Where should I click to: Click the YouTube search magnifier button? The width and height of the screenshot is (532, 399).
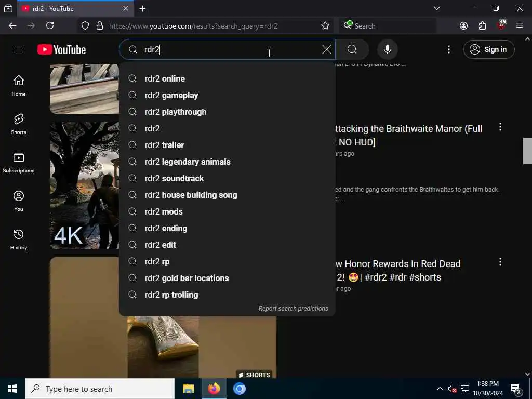click(x=352, y=49)
